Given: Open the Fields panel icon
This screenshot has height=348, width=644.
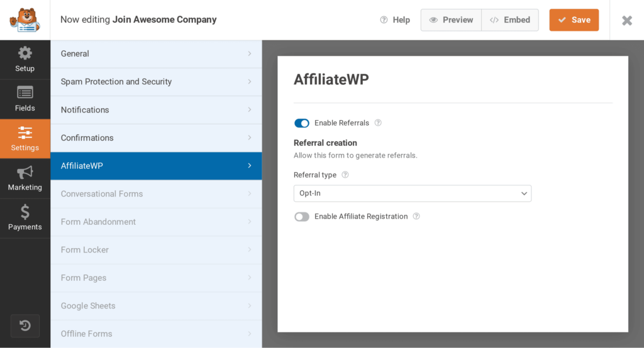Looking at the screenshot, I should pyautogui.click(x=25, y=93).
